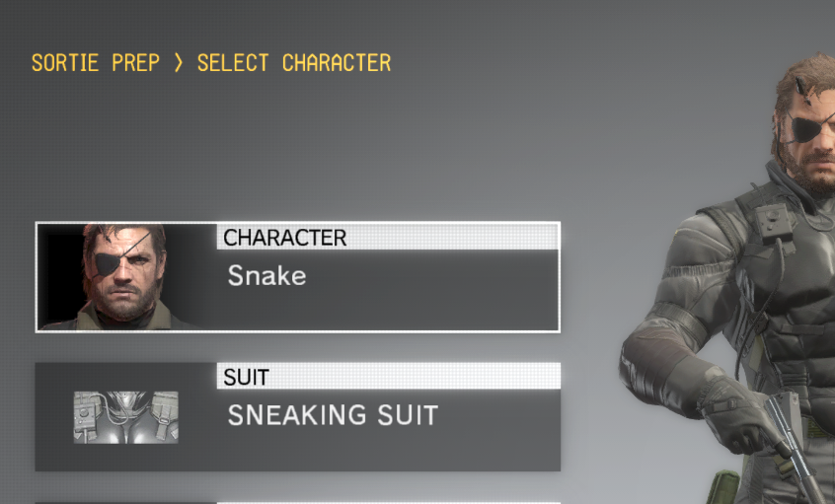835x504 pixels.
Task: Open the partially visible panel below Suit
Action: point(298,502)
